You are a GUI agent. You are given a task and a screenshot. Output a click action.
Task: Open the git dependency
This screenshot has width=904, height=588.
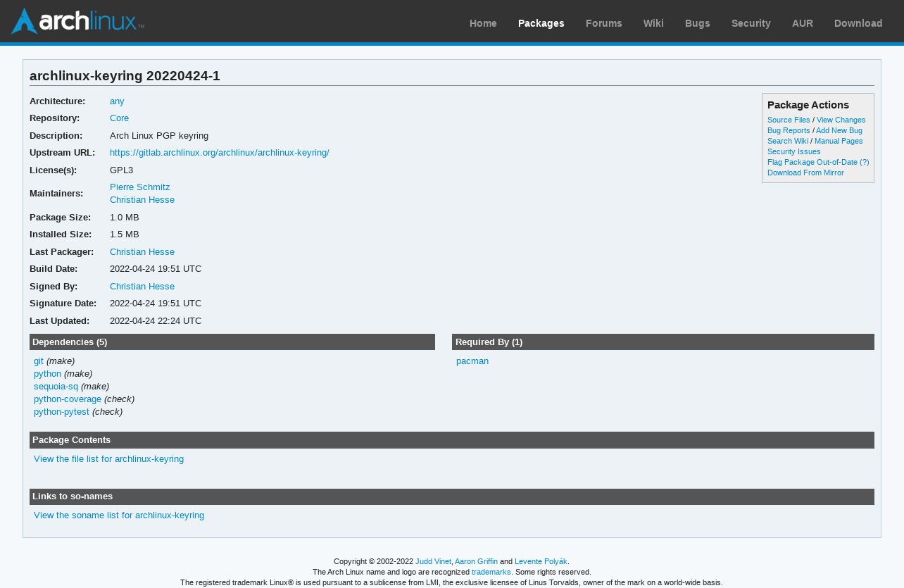(x=39, y=361)
